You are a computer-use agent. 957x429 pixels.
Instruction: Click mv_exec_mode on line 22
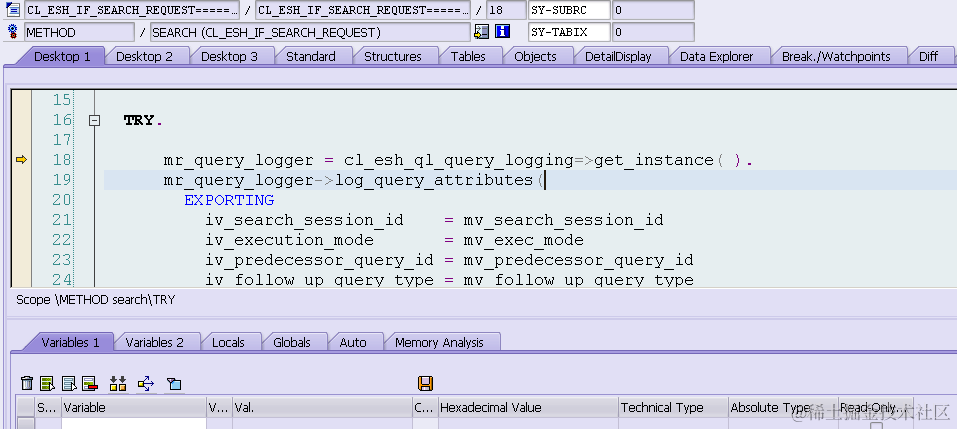(523, 240)
